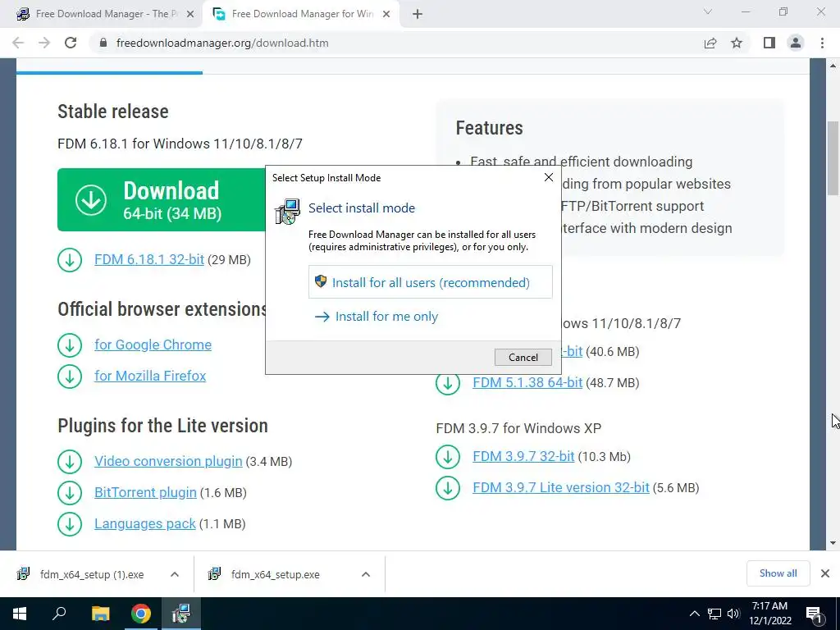The height and width of the screenshot is (630, 840).
Task: Bookmark this page with the star icon
Action: pyautogui.click(x=737, y=43)
